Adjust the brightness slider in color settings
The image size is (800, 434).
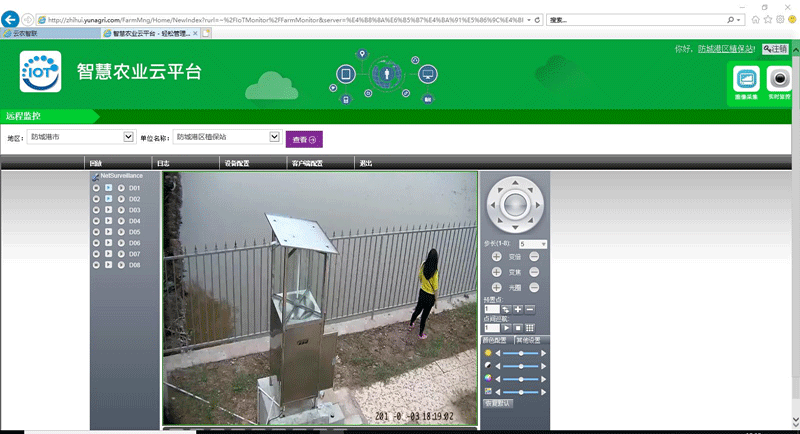[x=521, y=353]
